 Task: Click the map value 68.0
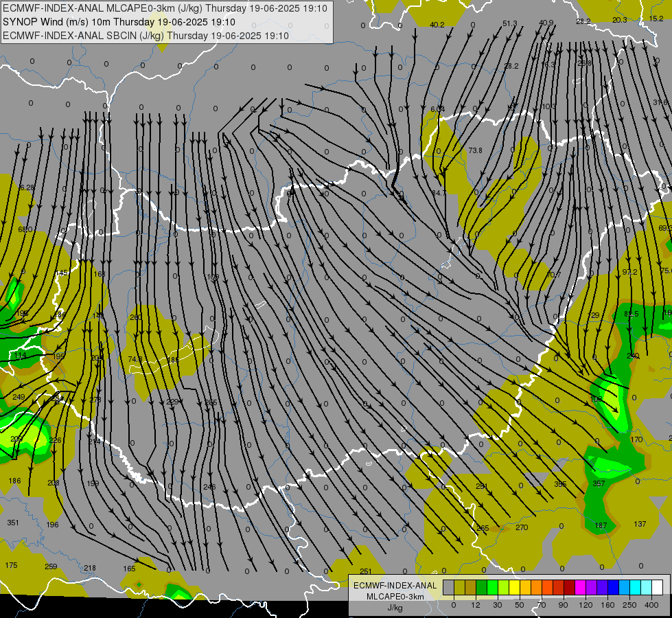25,229
